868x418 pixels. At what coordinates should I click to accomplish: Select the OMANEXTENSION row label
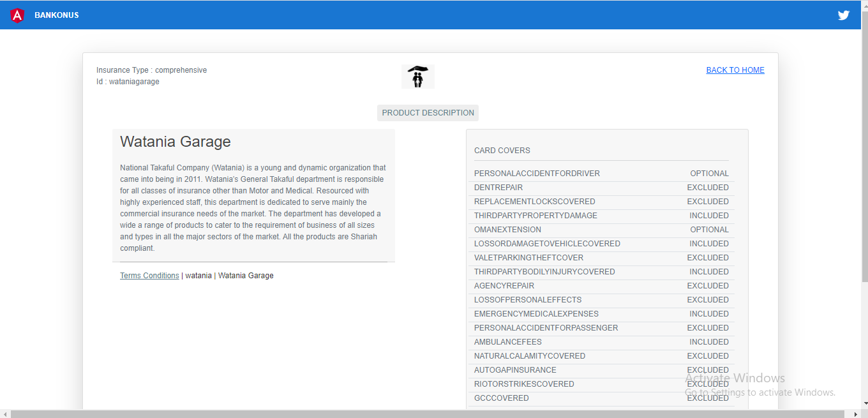pos(507,230)
